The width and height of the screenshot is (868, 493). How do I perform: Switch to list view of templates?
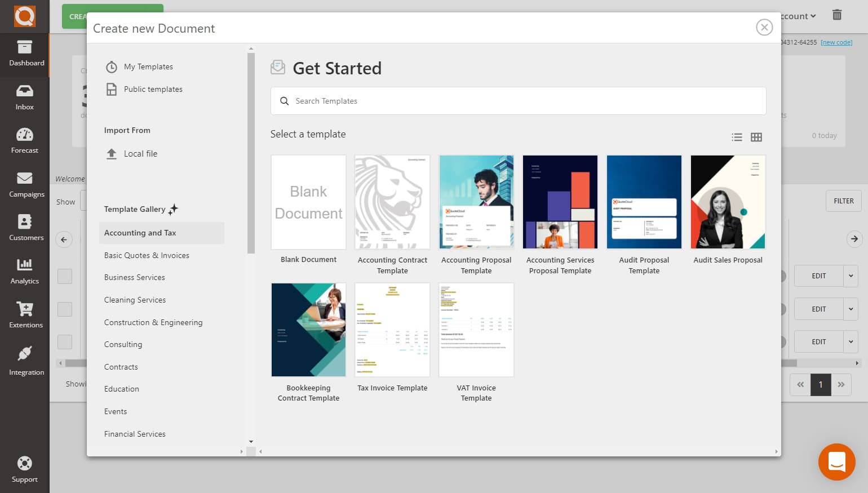point(737,137)
